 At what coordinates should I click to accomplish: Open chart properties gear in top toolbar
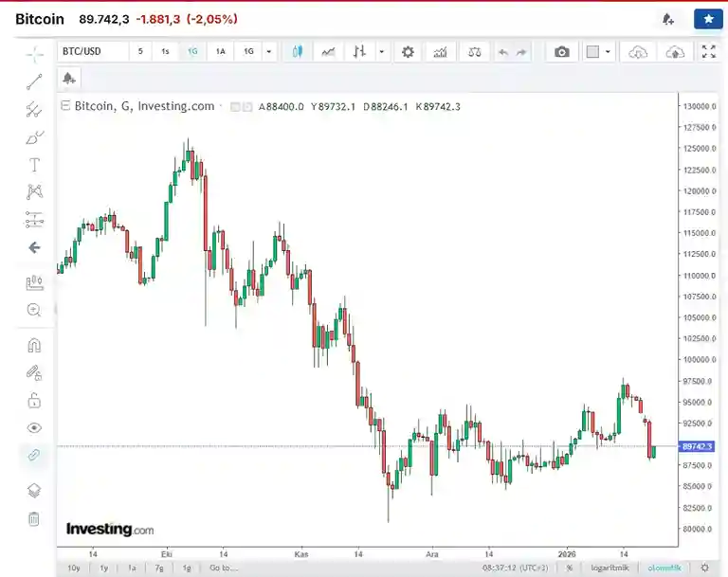408,52
